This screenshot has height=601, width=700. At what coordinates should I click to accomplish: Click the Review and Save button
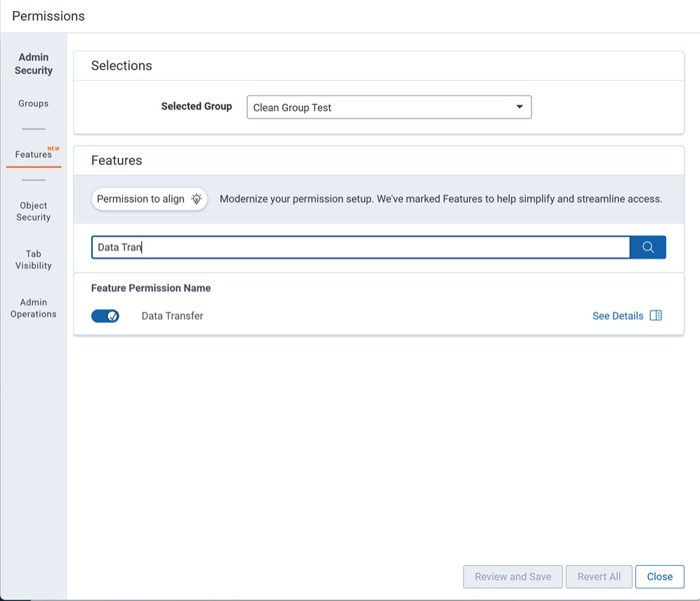[x=513, y=576]
